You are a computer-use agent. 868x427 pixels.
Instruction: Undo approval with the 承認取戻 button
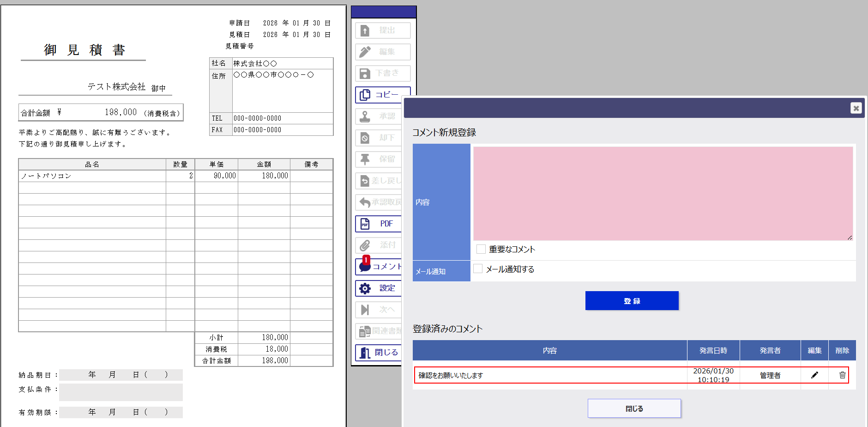[379, 202]
